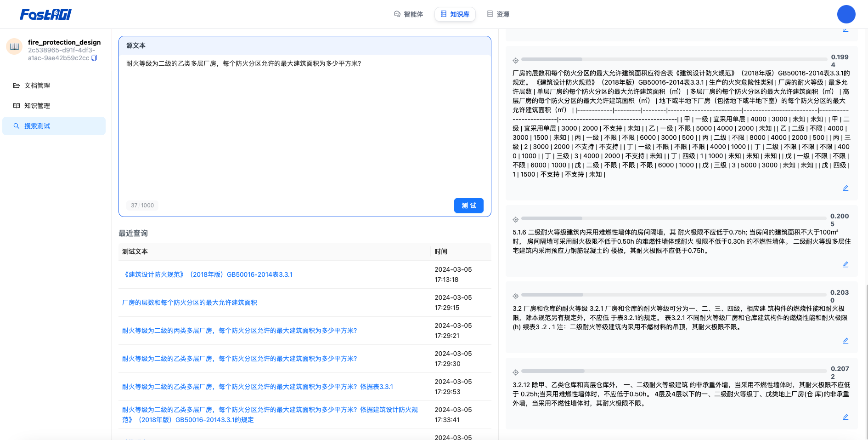Click the 测试 button
The image size is (868, 440).
click(x=468, y=206)
